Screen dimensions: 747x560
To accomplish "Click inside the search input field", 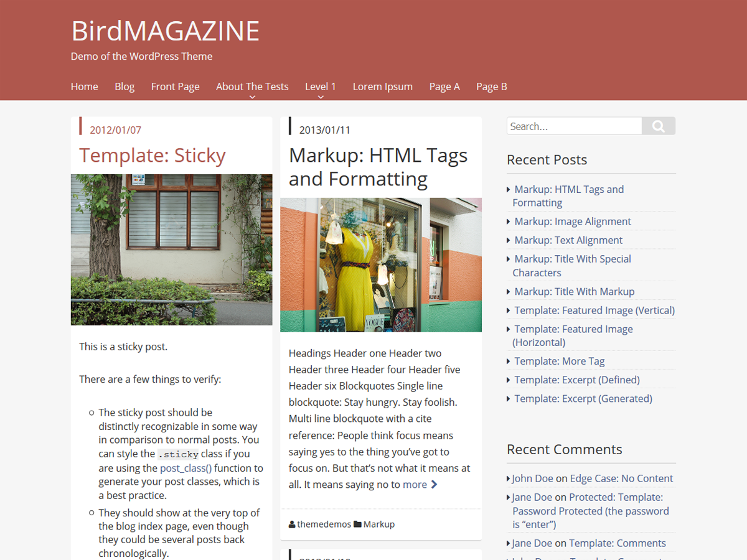I will point(573,126).
